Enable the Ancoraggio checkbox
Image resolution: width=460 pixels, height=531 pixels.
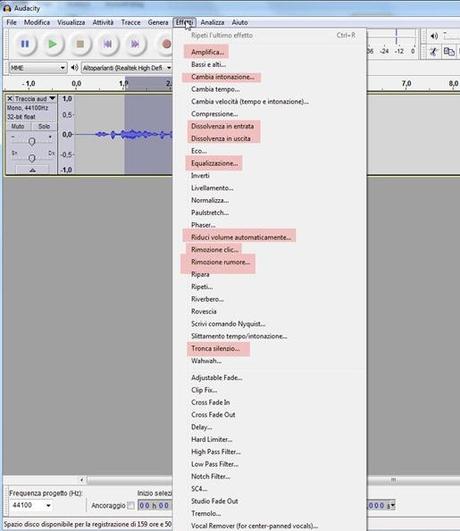[131, 506]
